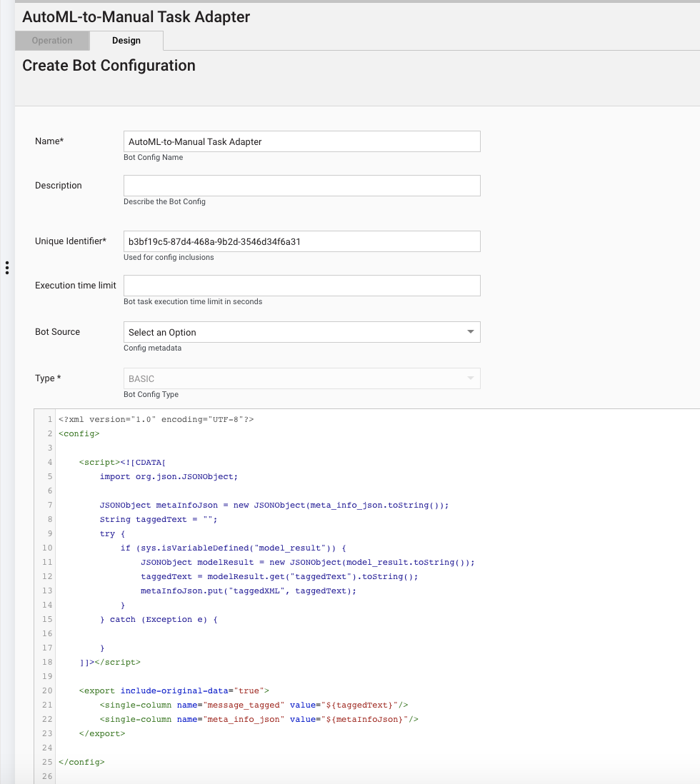Open the Bot Source dropdown
Viewport: 700px width, 784px height.
301,332
